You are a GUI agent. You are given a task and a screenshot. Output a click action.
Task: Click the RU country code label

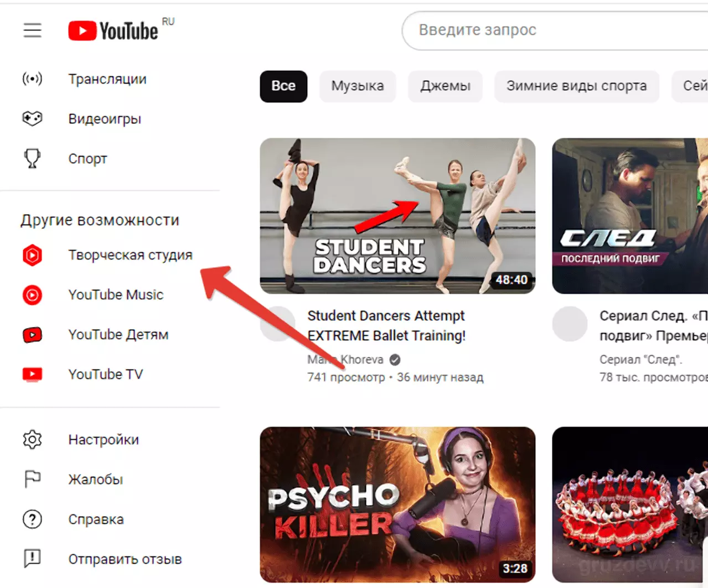[168, 22]
